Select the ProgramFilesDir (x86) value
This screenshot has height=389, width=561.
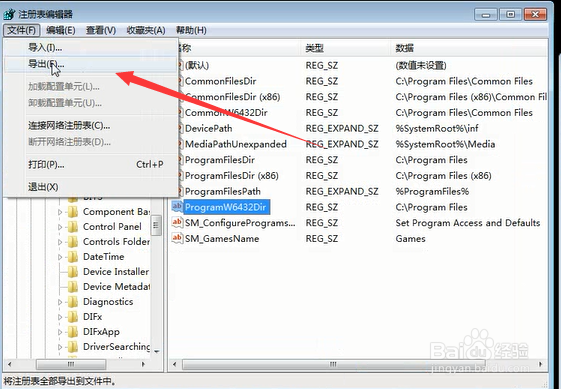[x=231, y=176]
